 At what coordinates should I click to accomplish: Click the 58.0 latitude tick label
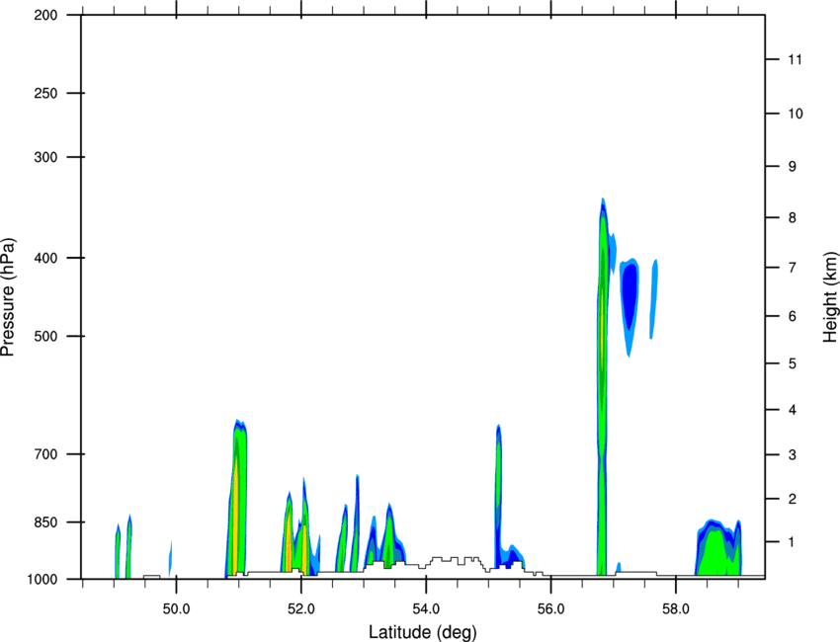point(676,609)
